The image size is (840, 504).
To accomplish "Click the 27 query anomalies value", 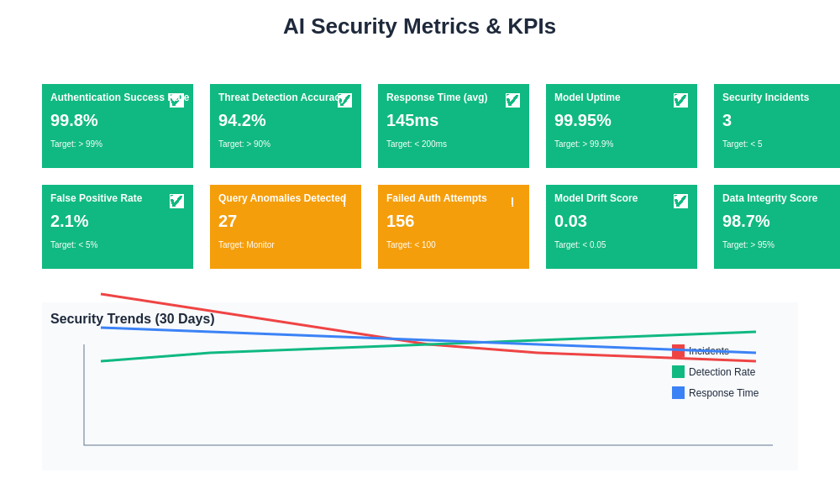I will pos(228,221).
